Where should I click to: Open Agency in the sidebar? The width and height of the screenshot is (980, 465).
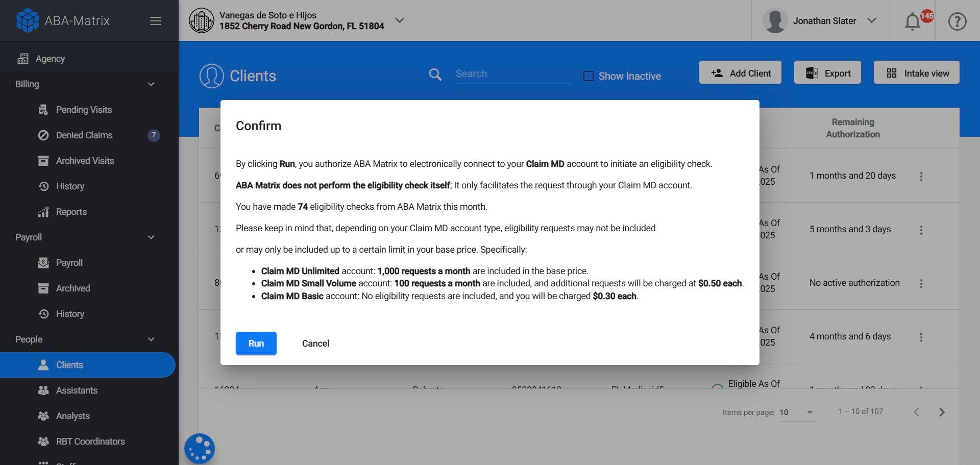(x=50, y=59)
